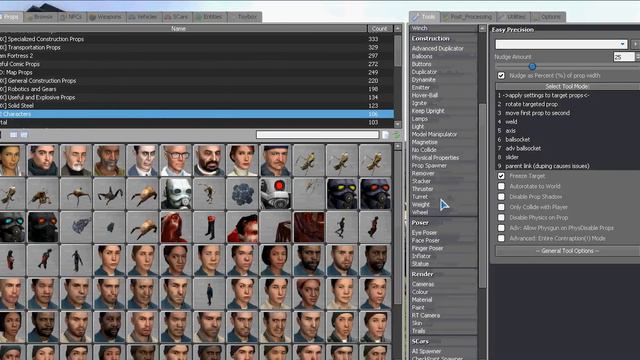Sort prop list by Name column
The image size is (640, 360).
(x=179, y=29)
